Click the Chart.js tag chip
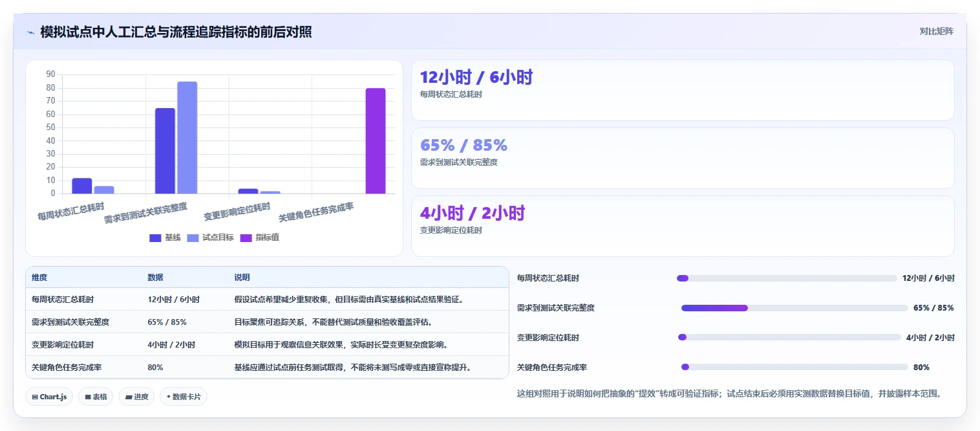The height and width of the screenshot is (431, 980). tap(49, 397)
